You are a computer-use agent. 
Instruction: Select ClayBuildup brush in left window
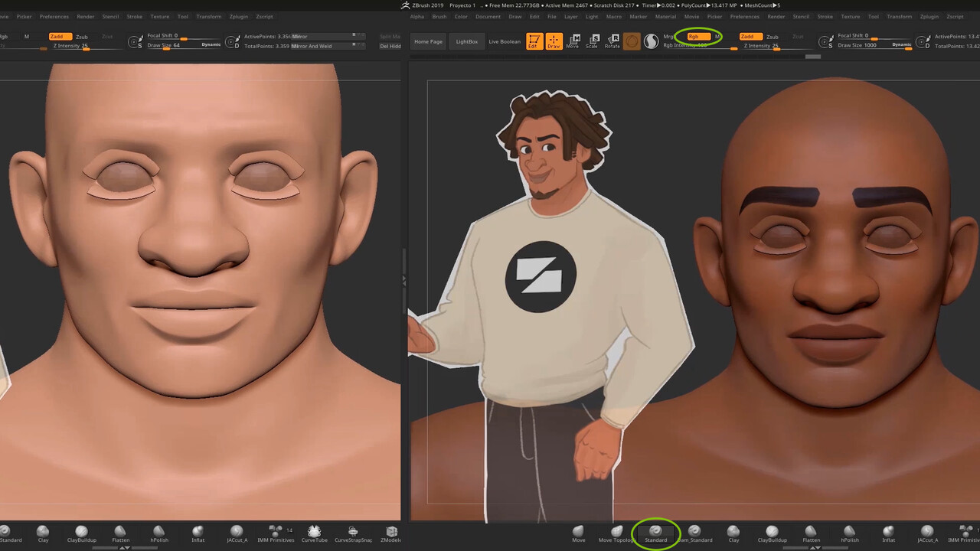click(x=82, y=534)
